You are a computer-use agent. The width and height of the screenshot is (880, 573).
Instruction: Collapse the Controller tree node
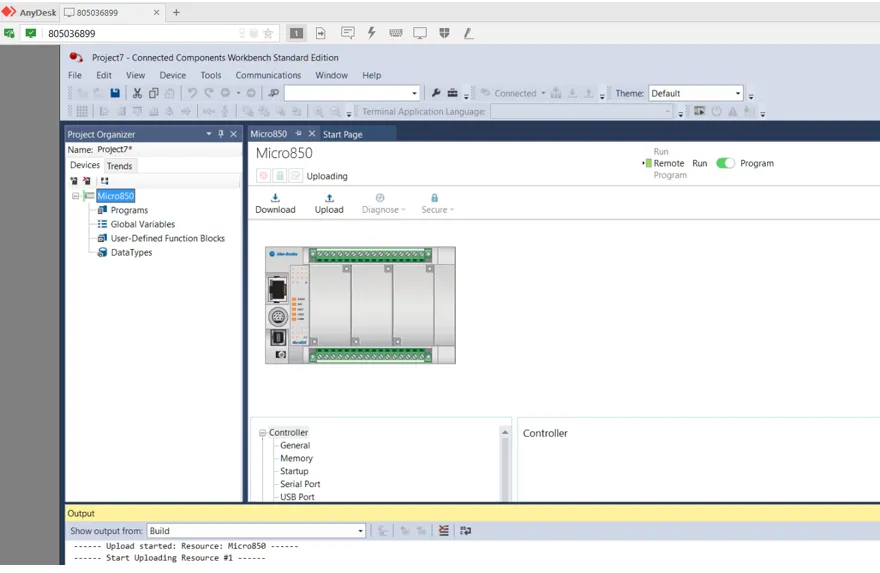(262, 433)
